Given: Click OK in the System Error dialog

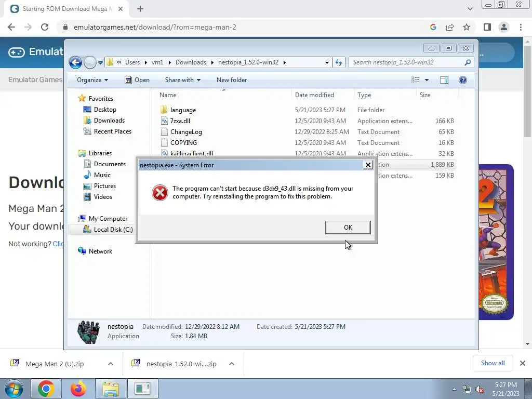Looking at the screenshot, I should point(348,228).
